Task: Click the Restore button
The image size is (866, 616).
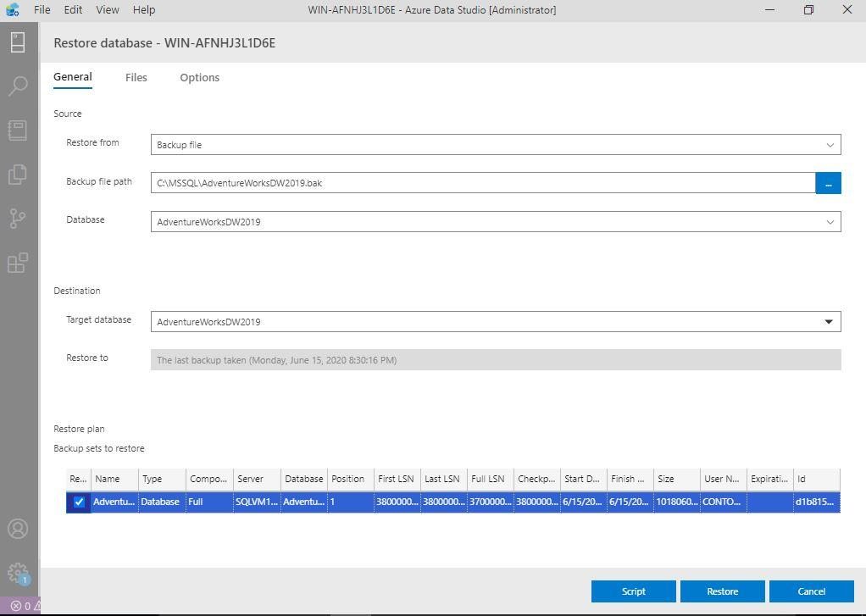Action: (x=723, y=591)
